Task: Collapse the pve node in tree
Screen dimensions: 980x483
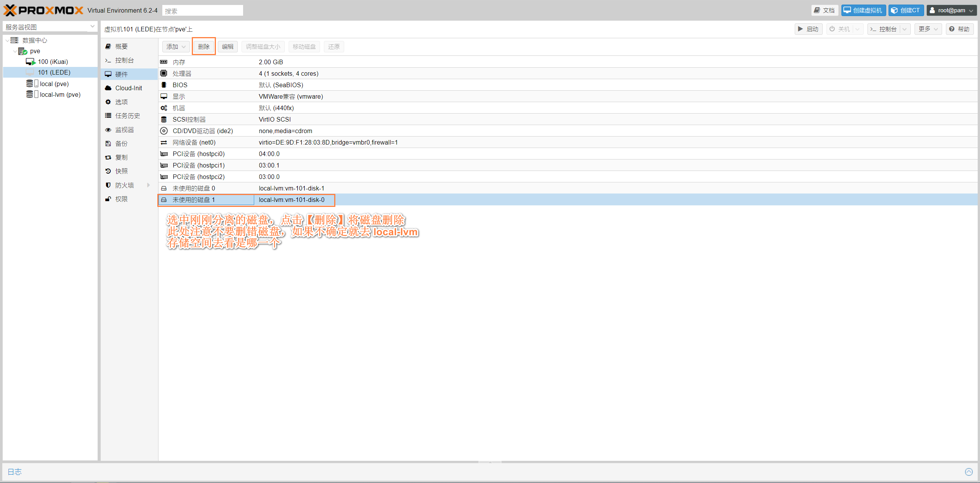Action: point(15,51)
